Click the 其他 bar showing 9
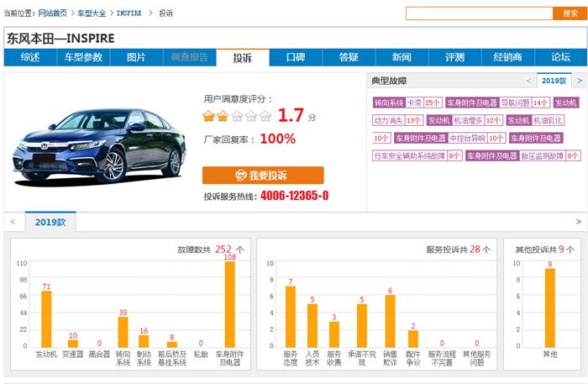The width and height of the screenshot is (588, 384). (x=550, y=308)
